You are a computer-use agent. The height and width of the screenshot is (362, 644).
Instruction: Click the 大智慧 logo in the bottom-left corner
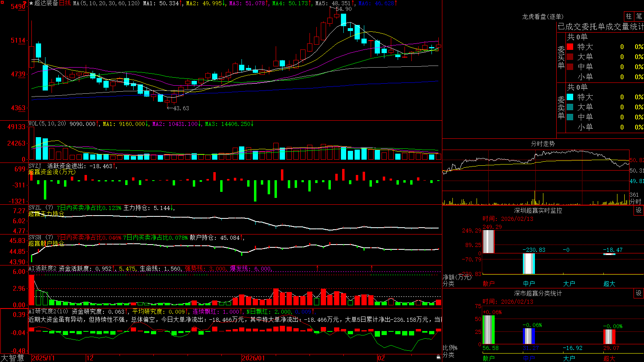pos(12,358)
